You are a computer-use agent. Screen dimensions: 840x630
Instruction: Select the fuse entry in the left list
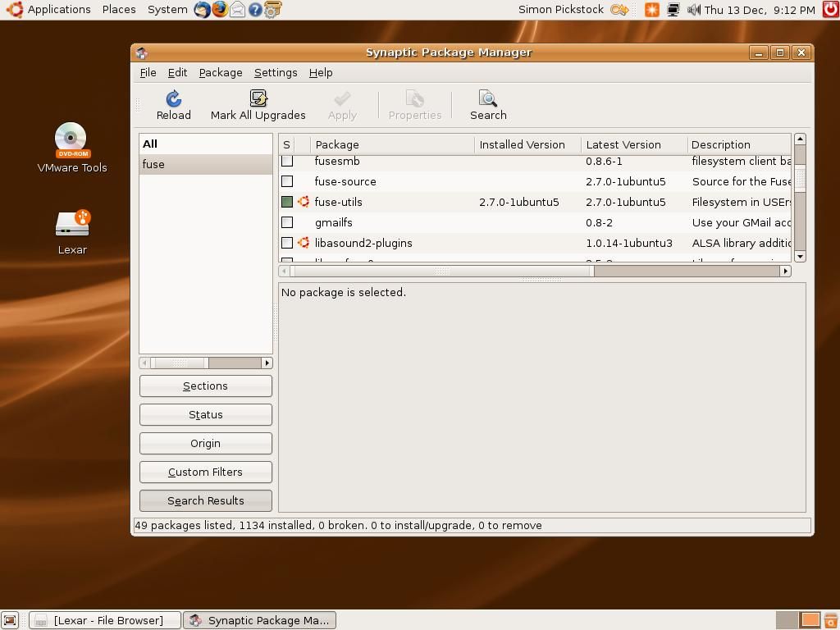[x=205, y=164]
